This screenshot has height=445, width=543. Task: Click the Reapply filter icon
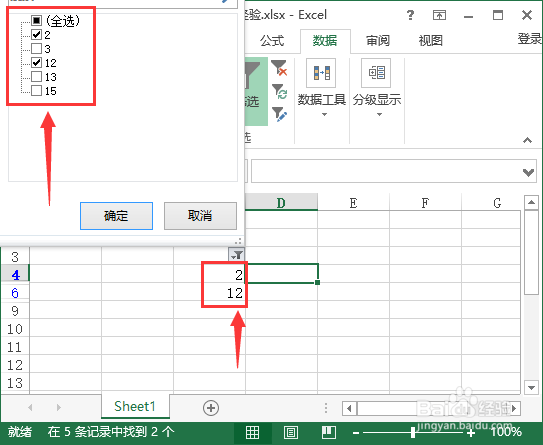pyautogui.click(x=279, y=92)
